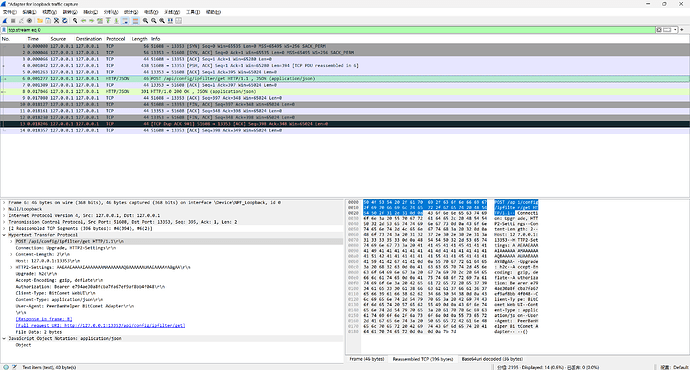690x370 pixels.
Task: Select the Client-Type: BitComet WebUI line
Action: tap(55, 293)
